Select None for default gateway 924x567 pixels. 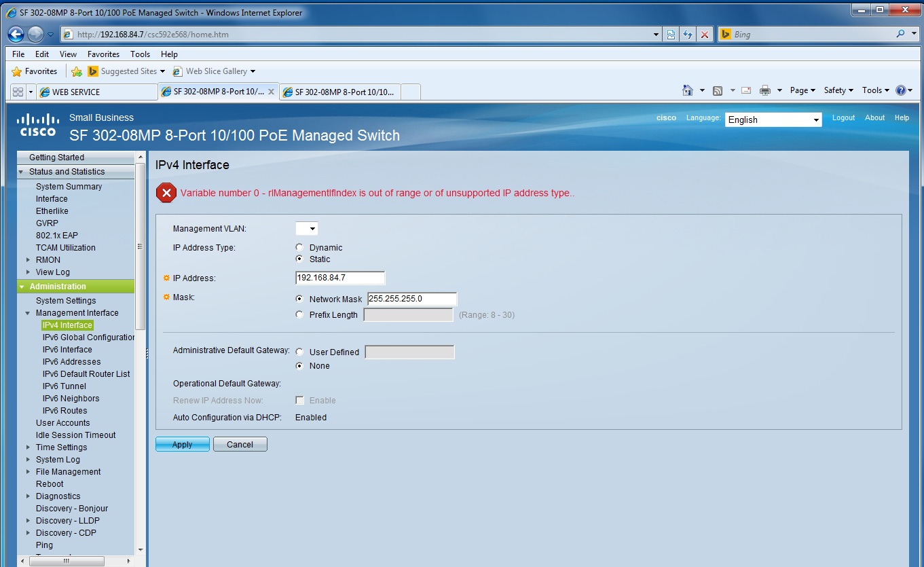point(299,365)
